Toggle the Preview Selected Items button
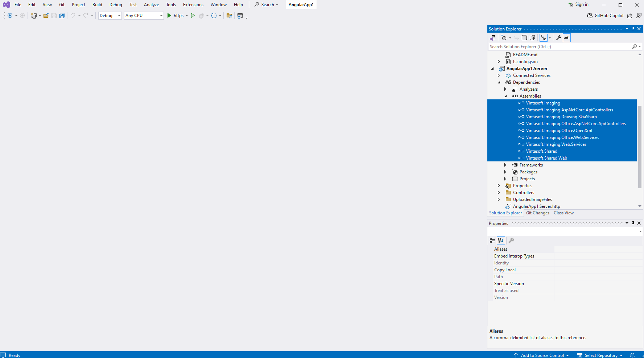The height and width of the screenshot is (358, 644). pos(567,38)
